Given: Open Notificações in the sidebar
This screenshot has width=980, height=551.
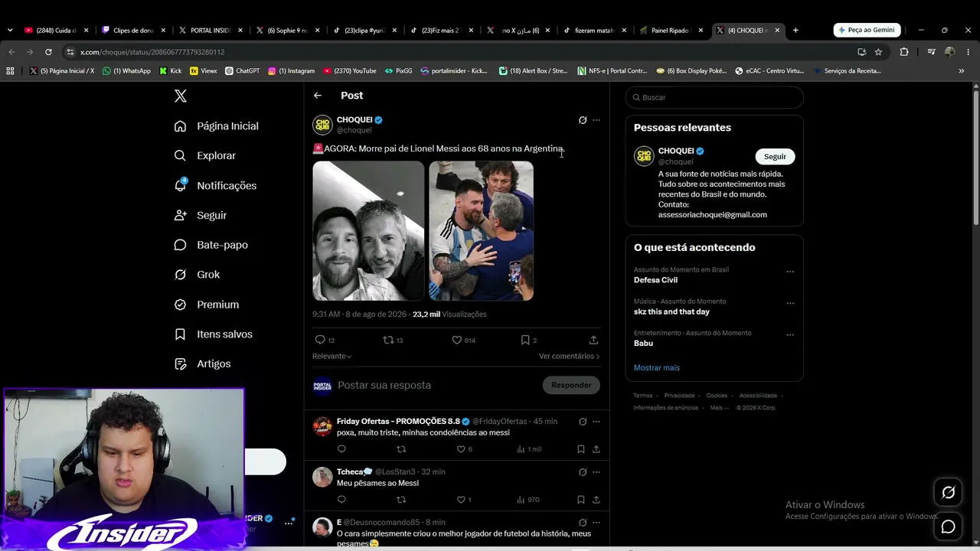Looking at the screenshot, I should pyautogui.click(x=216, y=185).
